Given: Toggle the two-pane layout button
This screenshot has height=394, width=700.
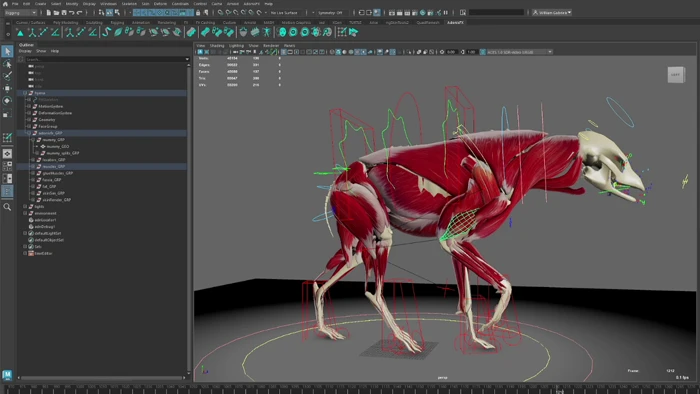Looking at the screenshot, I should 7,178.
